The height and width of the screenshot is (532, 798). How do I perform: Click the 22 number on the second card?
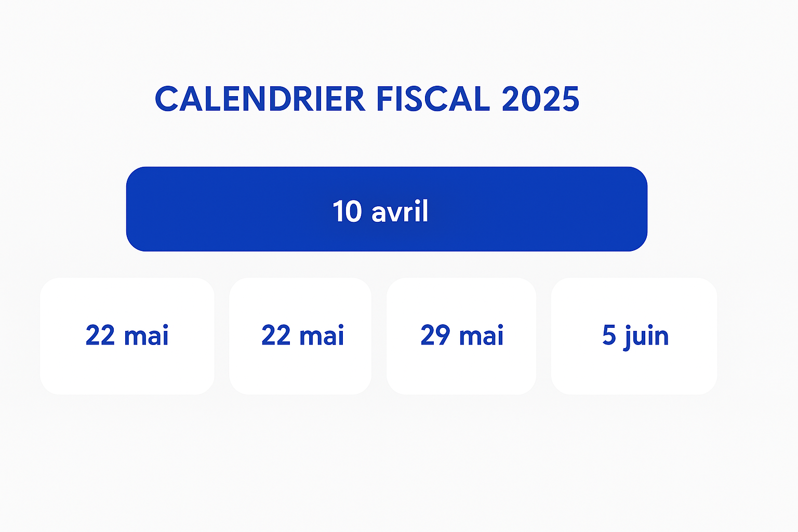click(276, 336)
